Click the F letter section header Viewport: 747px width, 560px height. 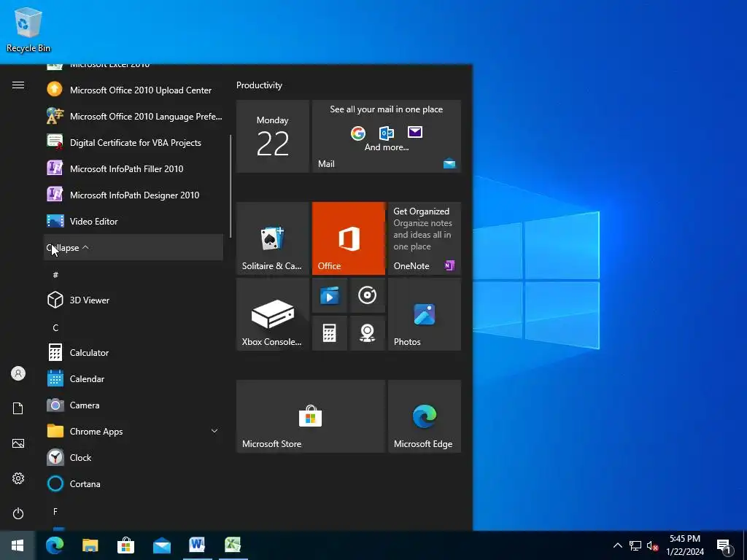[x=55, y=511]
